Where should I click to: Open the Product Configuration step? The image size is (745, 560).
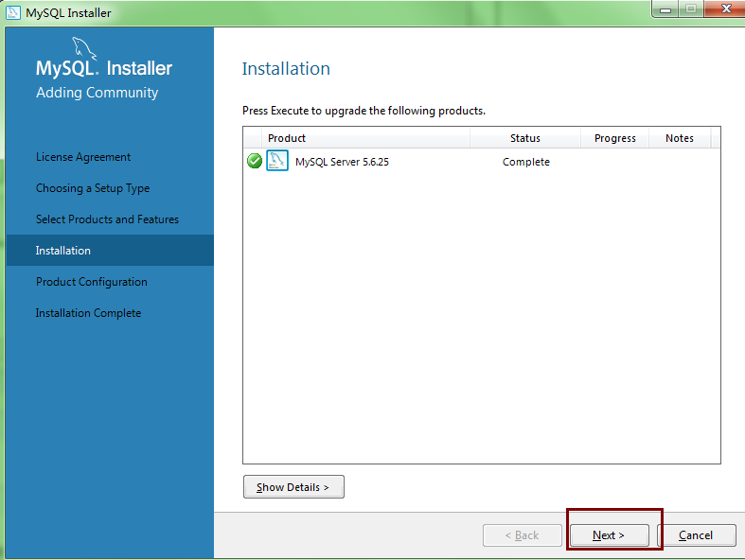click(92, 282)
